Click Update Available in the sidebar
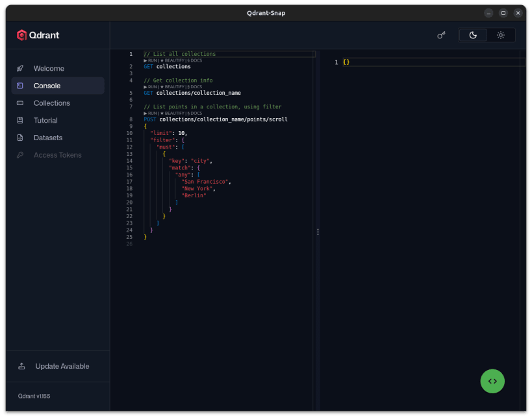The image size is (532, 418). click(58, 366)
